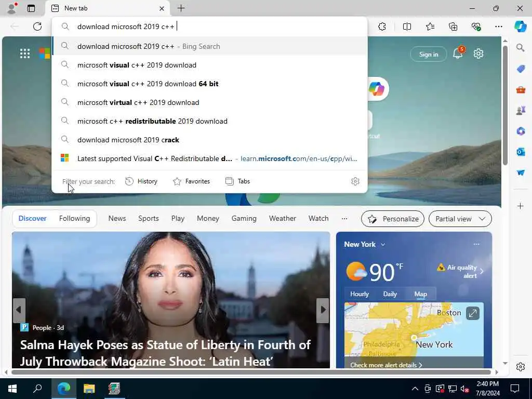The width and height of the screenshot is (532, 399).
Task: Open the app launcher grid icon
Action: pyautogui.click(x=25, y=54)
